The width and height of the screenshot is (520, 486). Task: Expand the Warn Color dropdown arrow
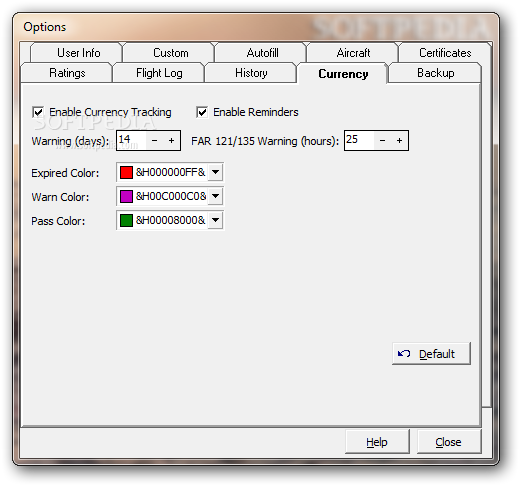[215, 196]
